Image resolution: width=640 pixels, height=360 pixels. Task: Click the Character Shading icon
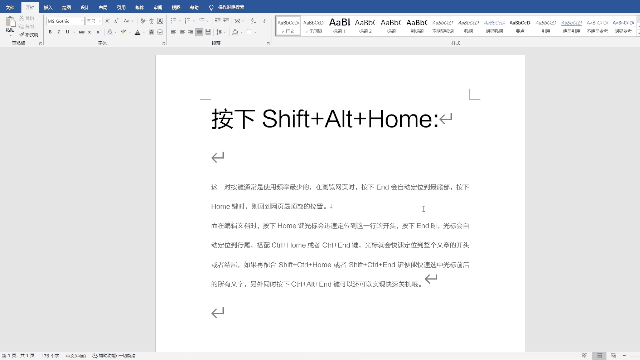[151, 32]
